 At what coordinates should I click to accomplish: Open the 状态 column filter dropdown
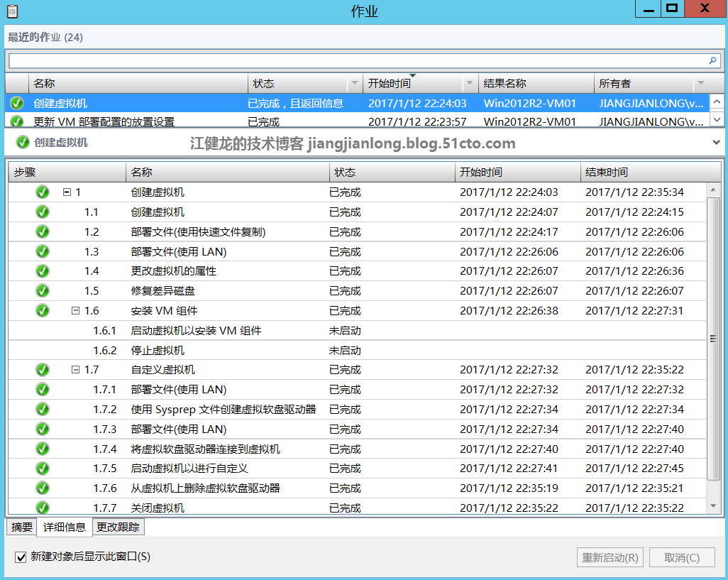355,83
